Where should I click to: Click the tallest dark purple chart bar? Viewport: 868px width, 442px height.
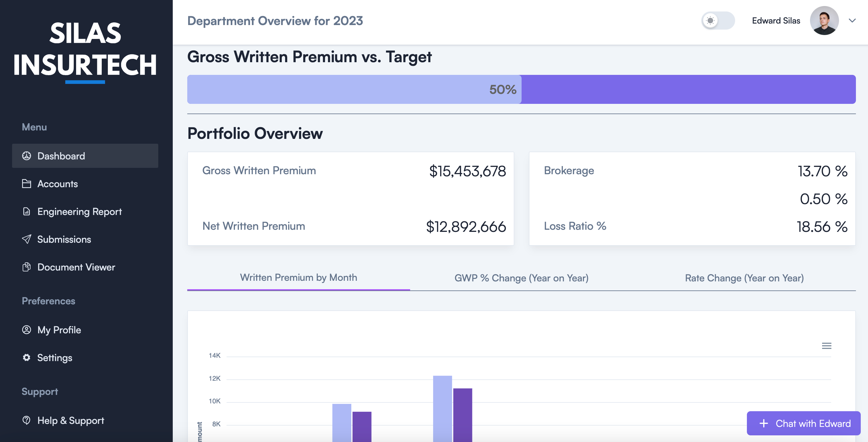(x=463, y=415)
